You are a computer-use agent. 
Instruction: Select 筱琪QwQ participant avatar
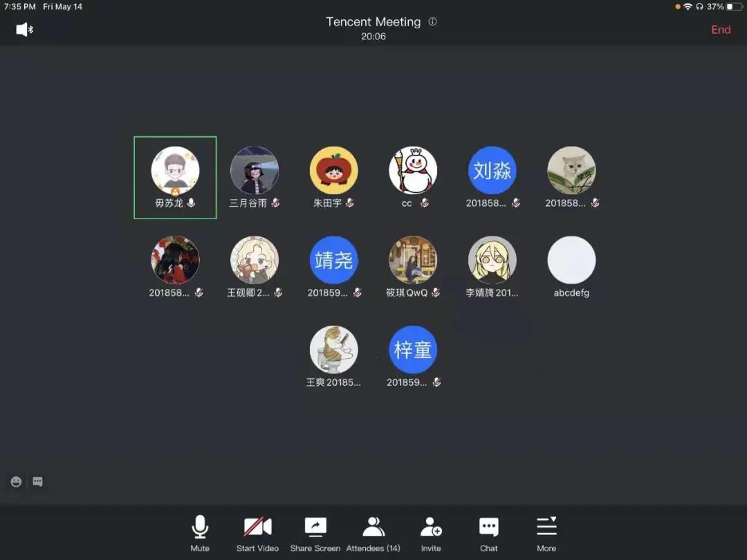point(413,260)
